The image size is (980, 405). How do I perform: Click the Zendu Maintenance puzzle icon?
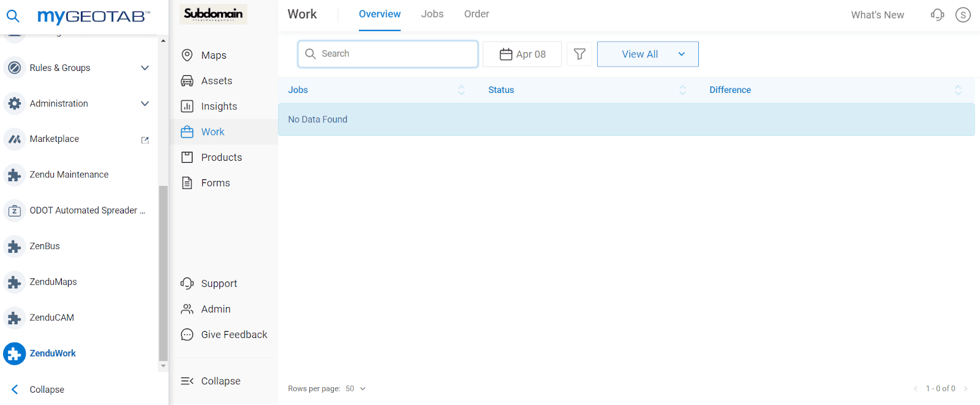click(x=15, y=175)
